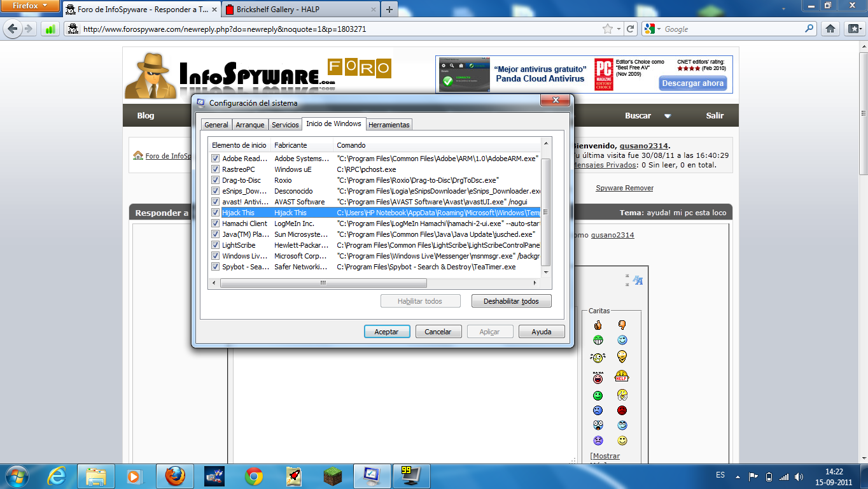The image size is (868, 489).
Task: Click Deshabilitar todos button
Action: (511, 301)
